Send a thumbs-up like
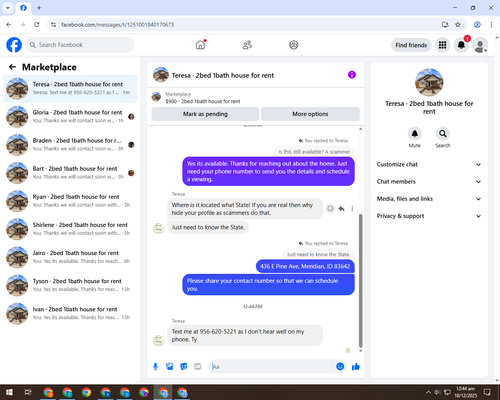Image resolution: width=500 pixels, height=400 pixels. [x=356, y=367]
